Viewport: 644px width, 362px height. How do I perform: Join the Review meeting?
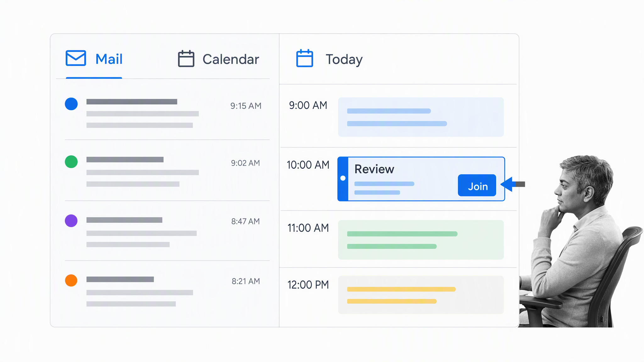477,185
